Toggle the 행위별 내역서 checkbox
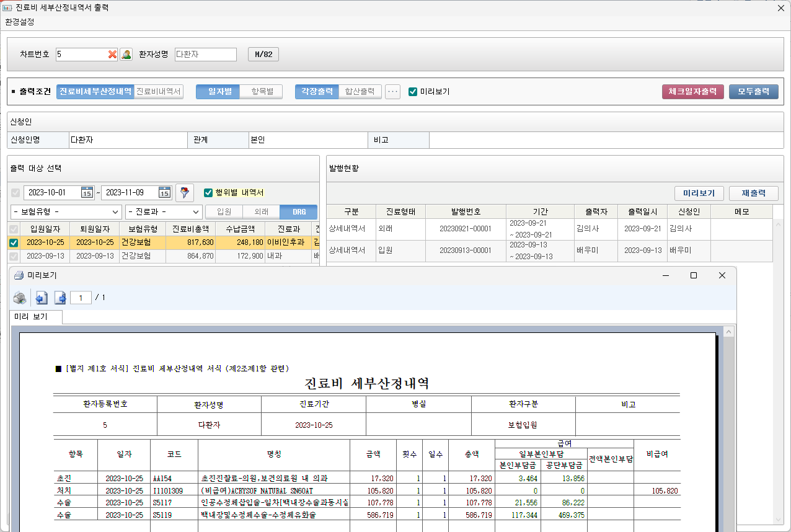This screenshot has height=532, width=791. pyautogui.click(x=208, y=192)
